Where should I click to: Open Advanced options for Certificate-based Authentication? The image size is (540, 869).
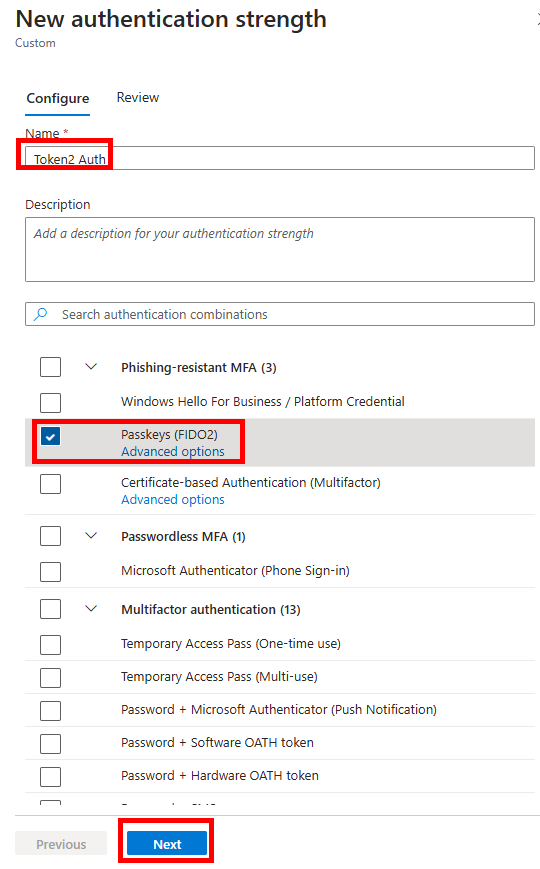coord(172,499)
